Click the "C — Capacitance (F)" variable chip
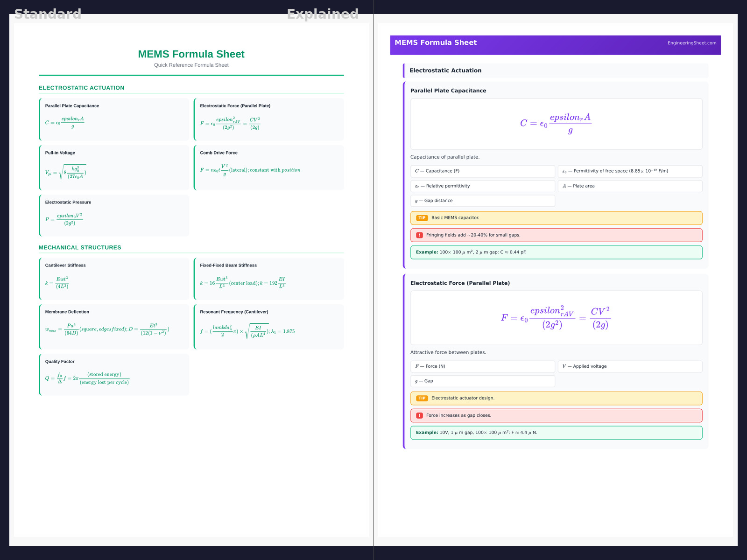747x560 pixels. coord(482,171)
